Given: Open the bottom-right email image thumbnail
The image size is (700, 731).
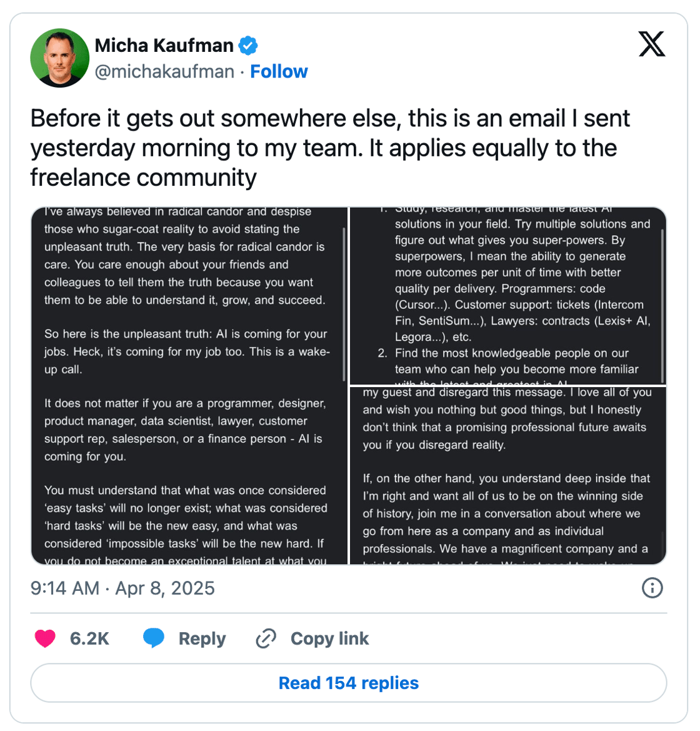Looking at the screenshot, I should (508, 476).
